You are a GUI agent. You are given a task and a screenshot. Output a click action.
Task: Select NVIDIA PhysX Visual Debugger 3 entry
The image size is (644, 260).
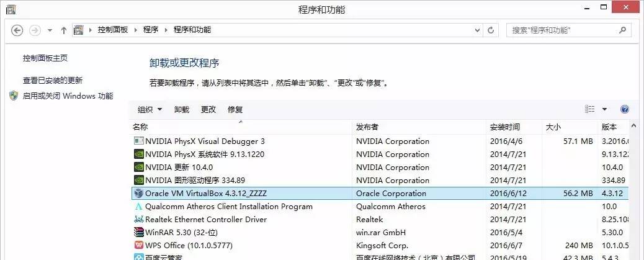point(205,141)
